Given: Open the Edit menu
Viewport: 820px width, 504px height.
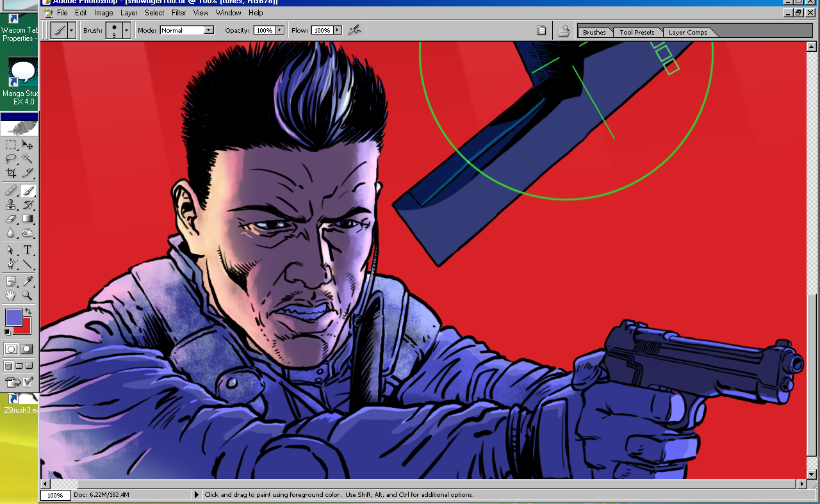Looking at the screenshot, I should [x=81, y=13].
